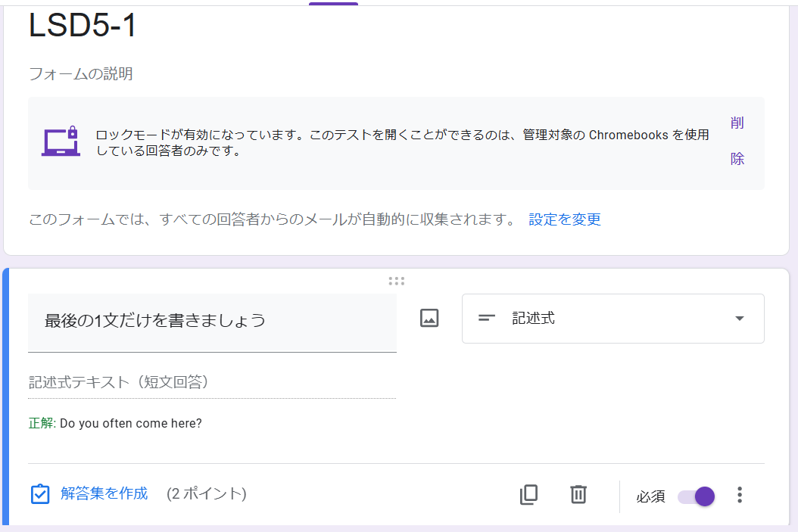Click the answer key clipboard check icon
Screen dimensions: 798x532
39,494
